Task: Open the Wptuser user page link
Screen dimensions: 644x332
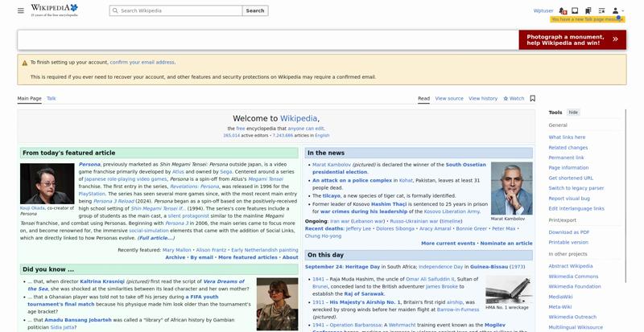Action: [x=543, y=10]
